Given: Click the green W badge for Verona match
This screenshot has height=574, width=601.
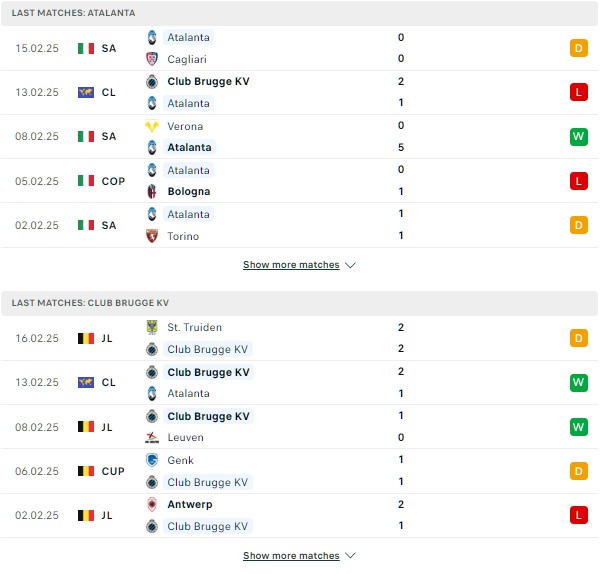Looking at the screenshot, I should 578,136.
